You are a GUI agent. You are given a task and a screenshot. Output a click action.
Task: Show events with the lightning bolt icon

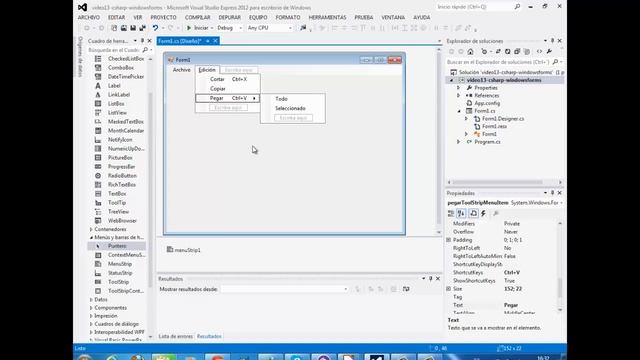coord(484,213)
